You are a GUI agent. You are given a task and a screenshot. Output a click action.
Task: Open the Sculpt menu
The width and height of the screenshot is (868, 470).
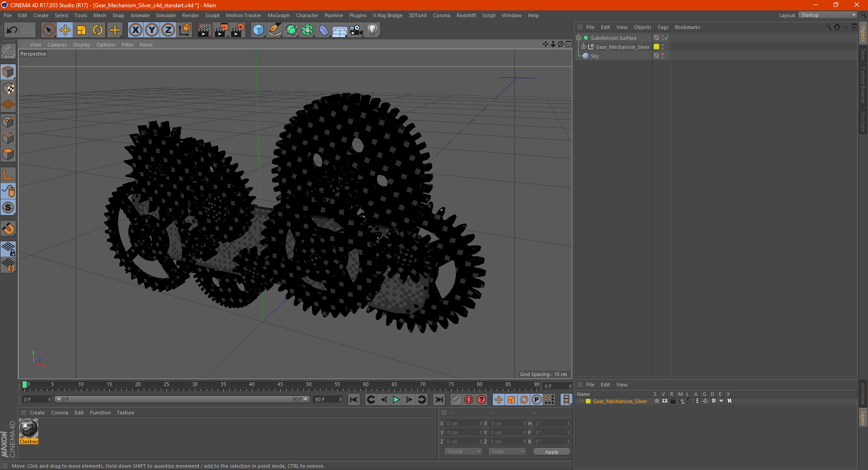(212, 15)
